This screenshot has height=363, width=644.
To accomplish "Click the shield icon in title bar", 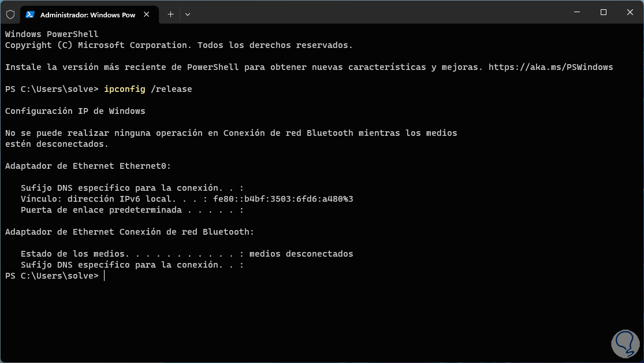I will [10, 15].
